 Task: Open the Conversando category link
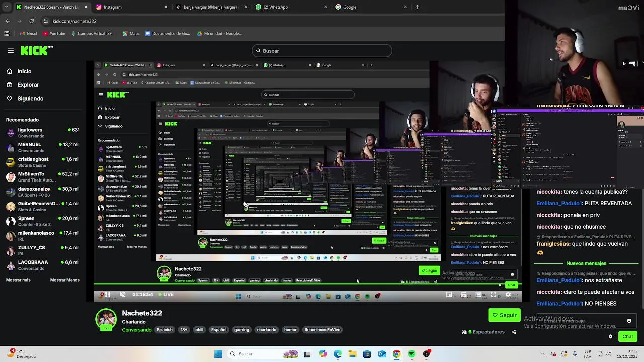pyautogui.click(x=137, y=330)
